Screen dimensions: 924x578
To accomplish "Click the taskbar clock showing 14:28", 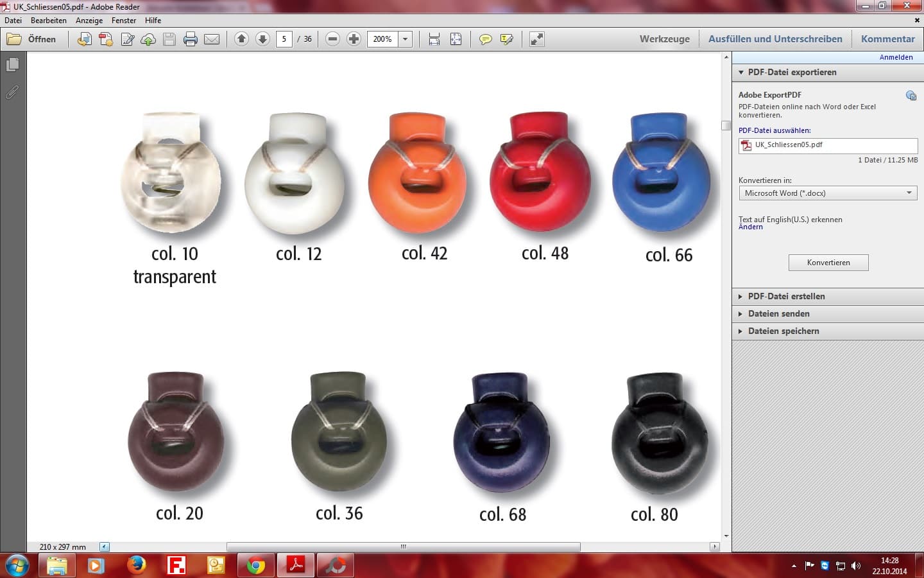I will point(889,566).
